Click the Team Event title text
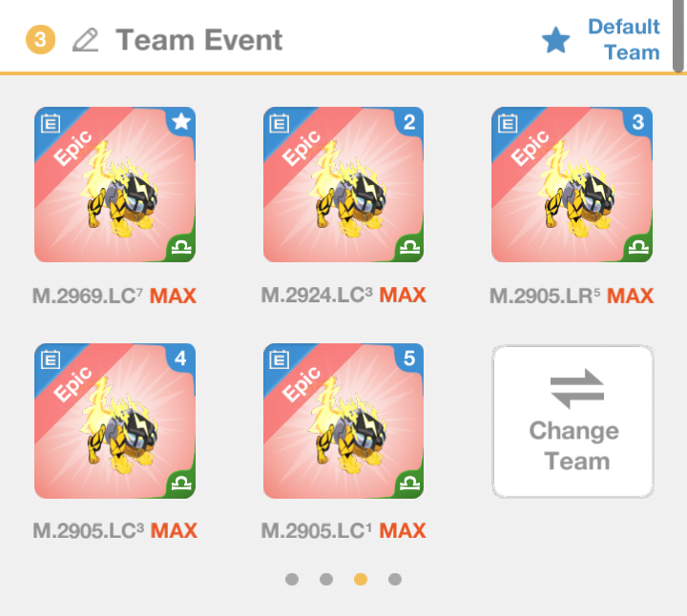The width and height of the screenshot is (687, 616). (x=198, y=40)
